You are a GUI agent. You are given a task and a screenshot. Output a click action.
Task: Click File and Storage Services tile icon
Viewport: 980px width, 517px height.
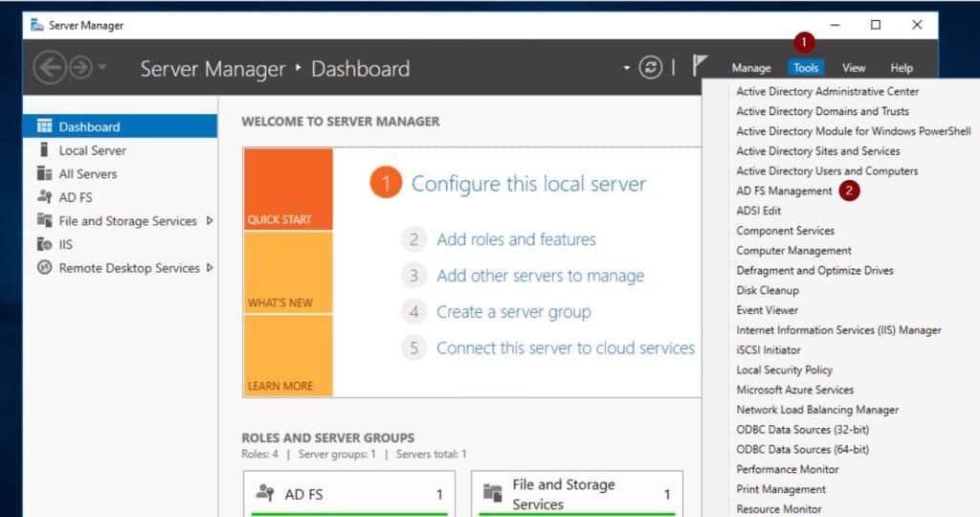click(493, 493)
